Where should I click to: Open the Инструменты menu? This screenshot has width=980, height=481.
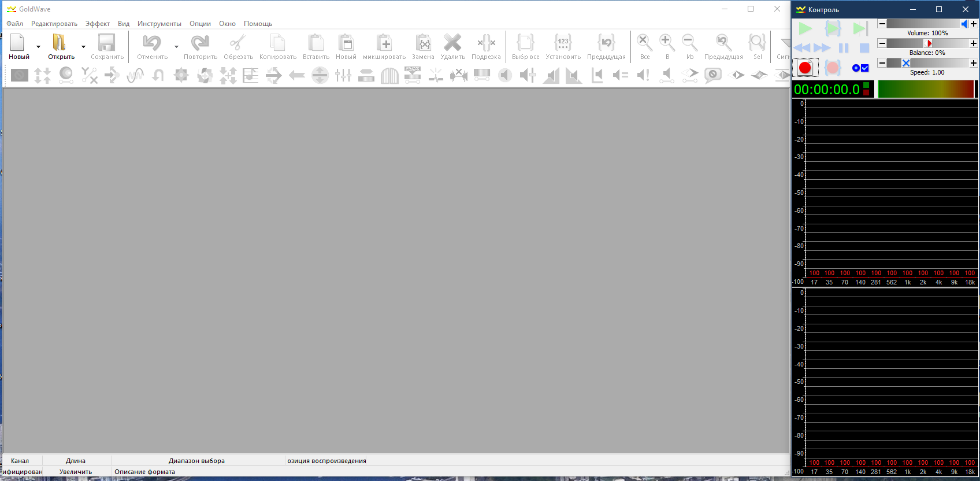159,24
